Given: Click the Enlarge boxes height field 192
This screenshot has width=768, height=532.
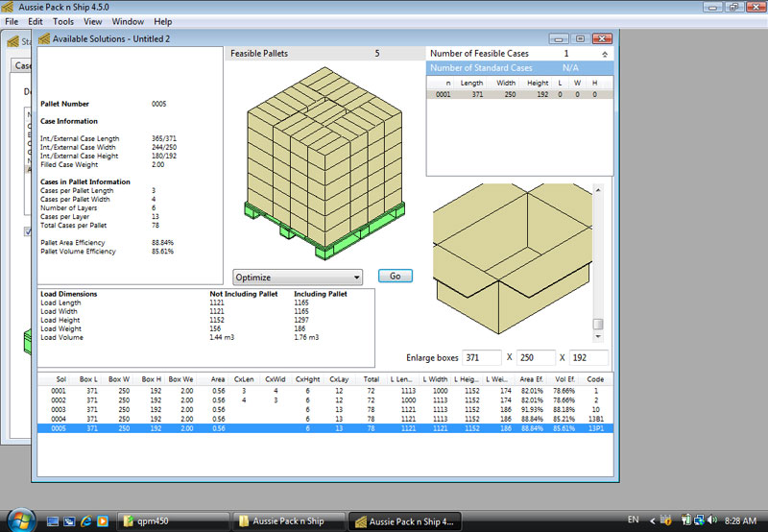Looking at the screenshot, I should [x=589, y=357].
